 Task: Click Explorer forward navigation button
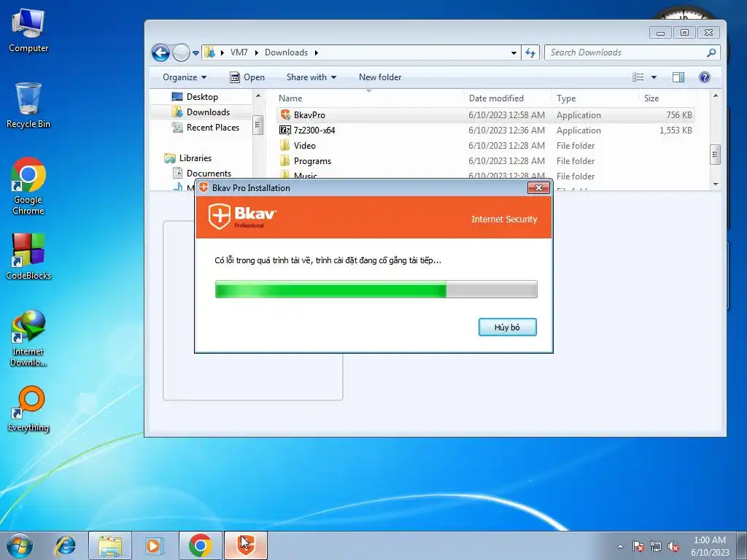pyautogui.click(x=181, y=52)
